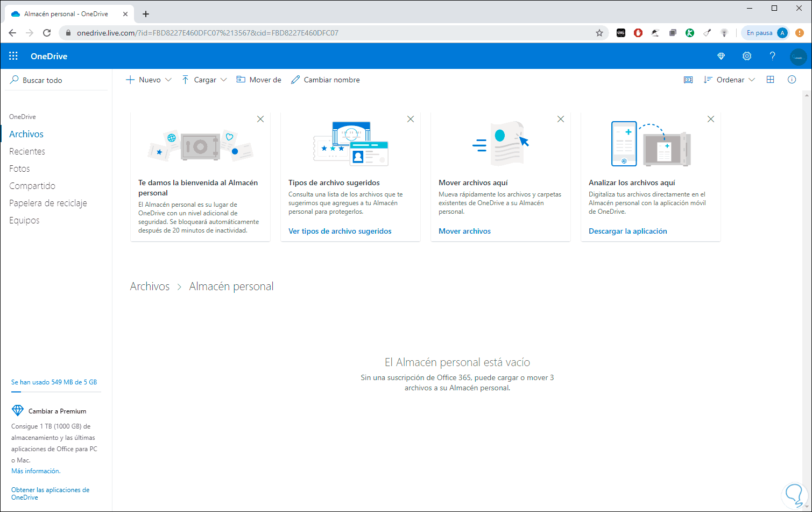The image size is (812, 512).
Task: Click the orange alert icon in Chrome toolbar
Action: pyautogui.click(x=800, y=33)
